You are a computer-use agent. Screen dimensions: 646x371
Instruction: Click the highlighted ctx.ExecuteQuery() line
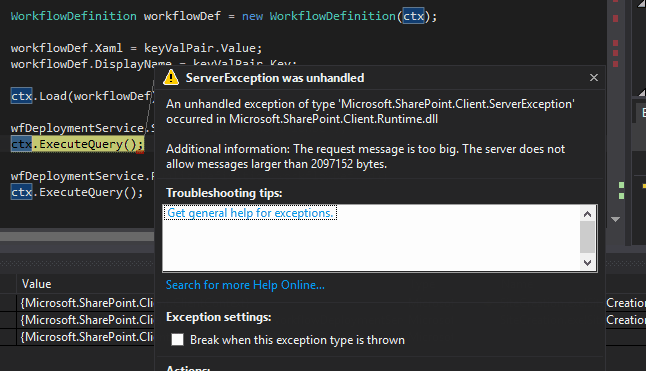[x=77, y=144]
